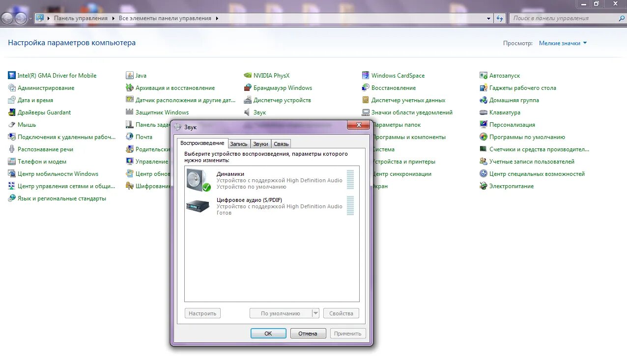The width and height of the screenshot is (627, 364).
Task: Open Распознавание речи microphone icon
Action: [x=12, y=149]
